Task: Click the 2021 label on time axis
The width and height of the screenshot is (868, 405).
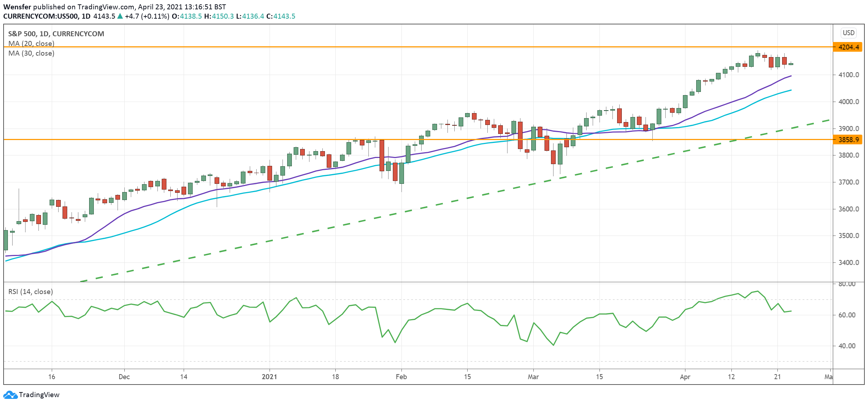Action: [x=269, y=377]
